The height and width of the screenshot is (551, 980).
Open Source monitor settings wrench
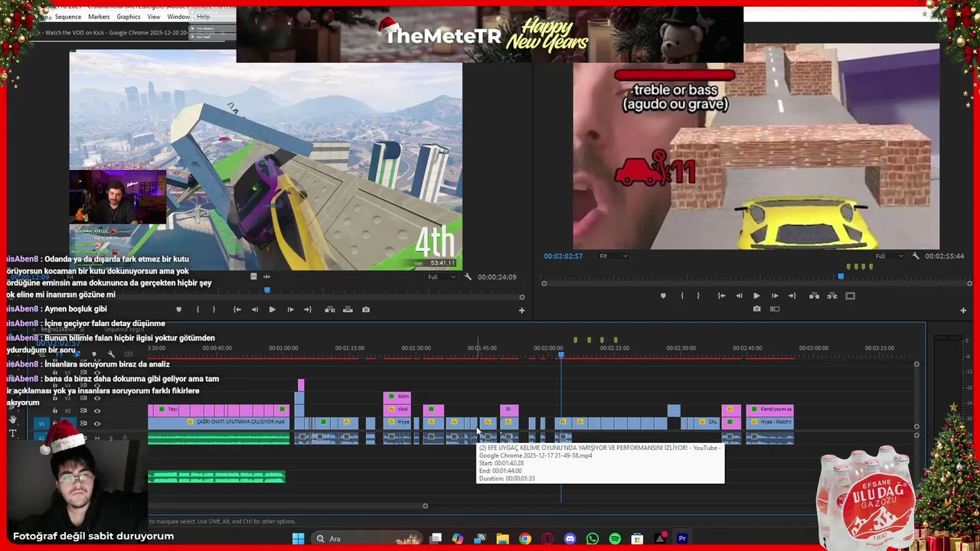[468, 277]
